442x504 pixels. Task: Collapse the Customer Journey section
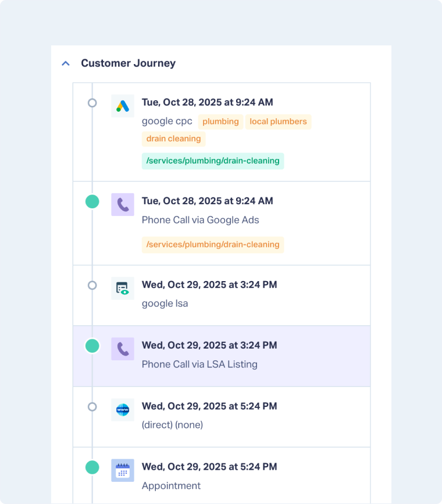point(65,63)
